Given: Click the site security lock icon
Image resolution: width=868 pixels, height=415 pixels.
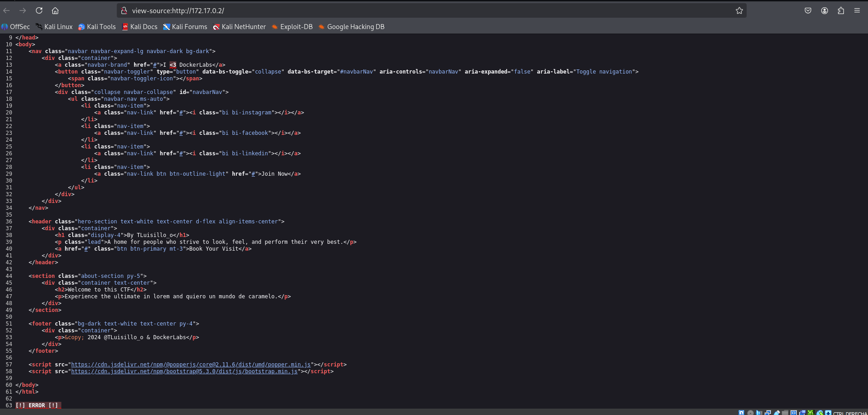Looking at the screenshot, I should [x=124, y=10].
